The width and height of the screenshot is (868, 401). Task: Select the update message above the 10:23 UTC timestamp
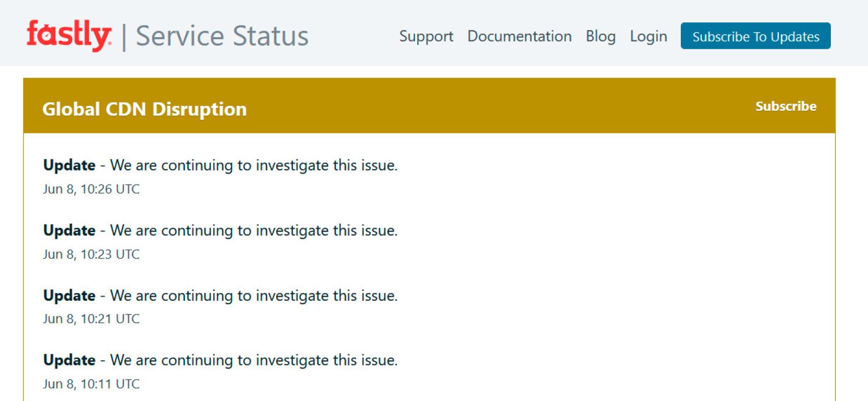click(220, 231)
